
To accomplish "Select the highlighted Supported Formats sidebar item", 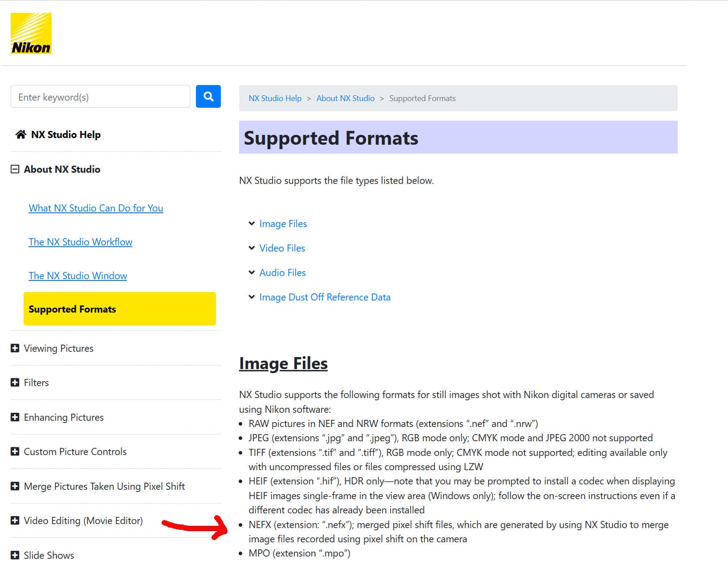I will pyautogui.click(x=119, y=309).
